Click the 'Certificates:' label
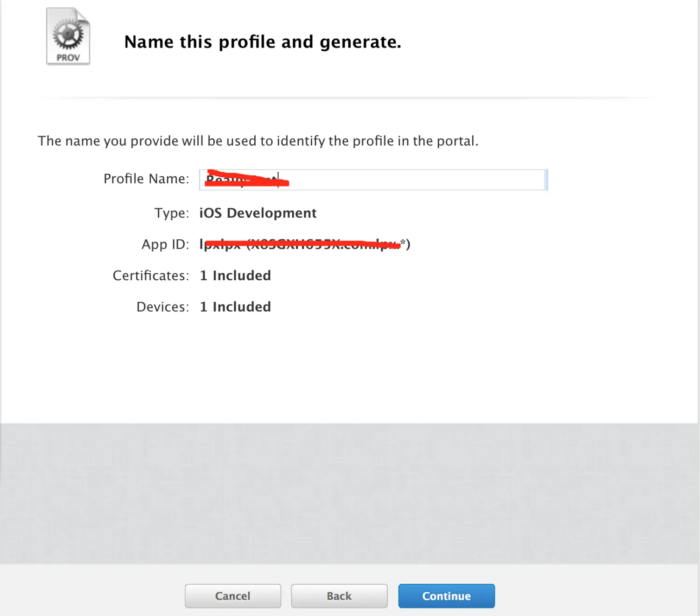 coord(151,276)
